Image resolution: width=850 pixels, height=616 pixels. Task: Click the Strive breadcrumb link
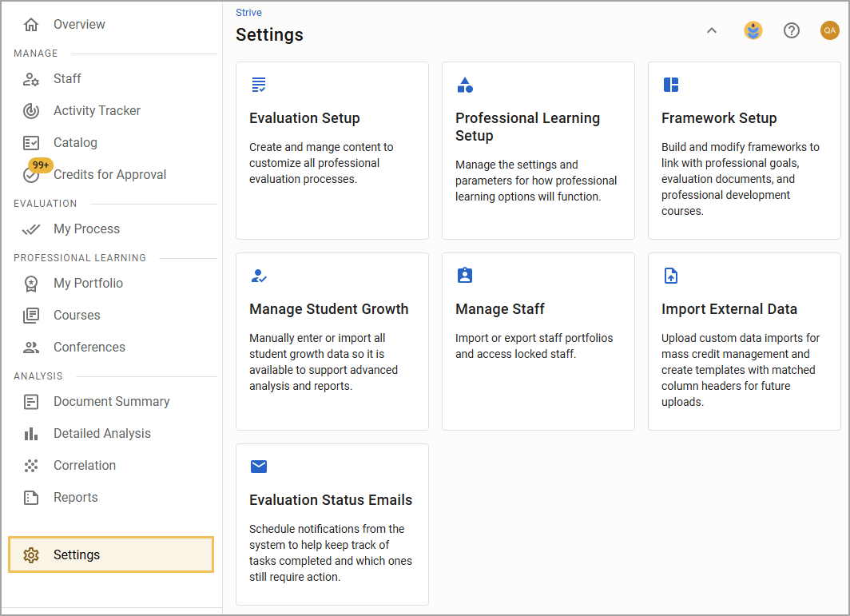pyautogui.click(x=248, y=13)
